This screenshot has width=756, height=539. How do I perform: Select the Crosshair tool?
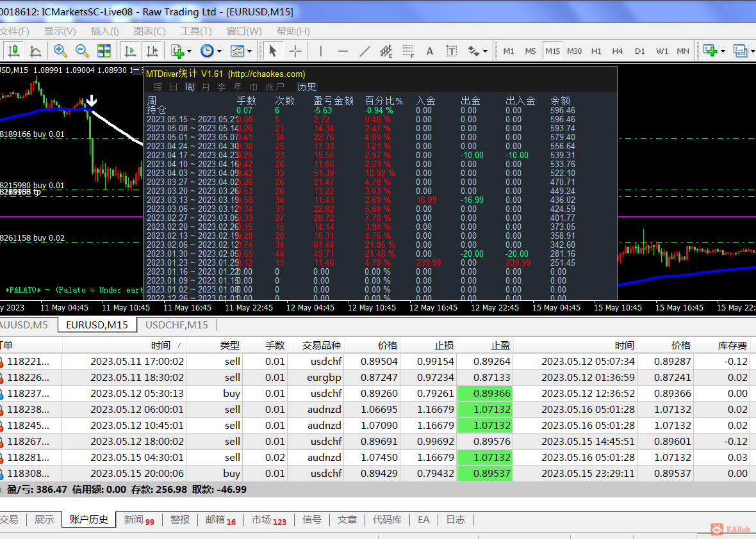click(295, 51)
